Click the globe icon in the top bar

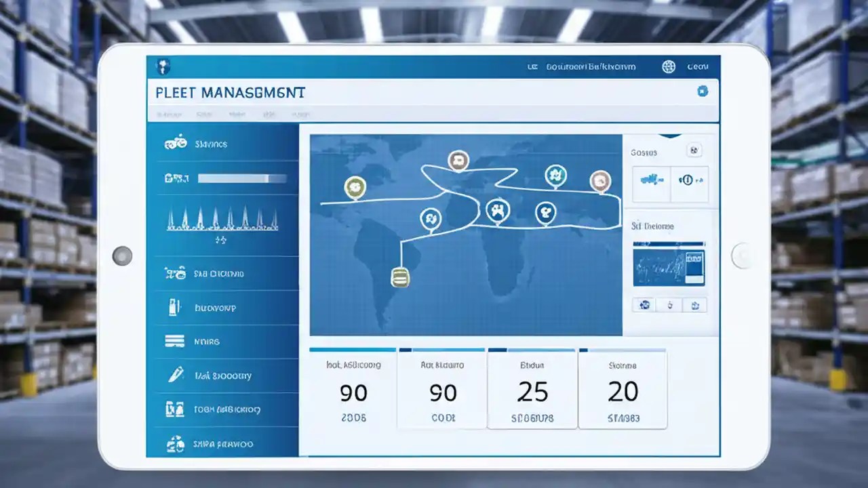(668, 66)
